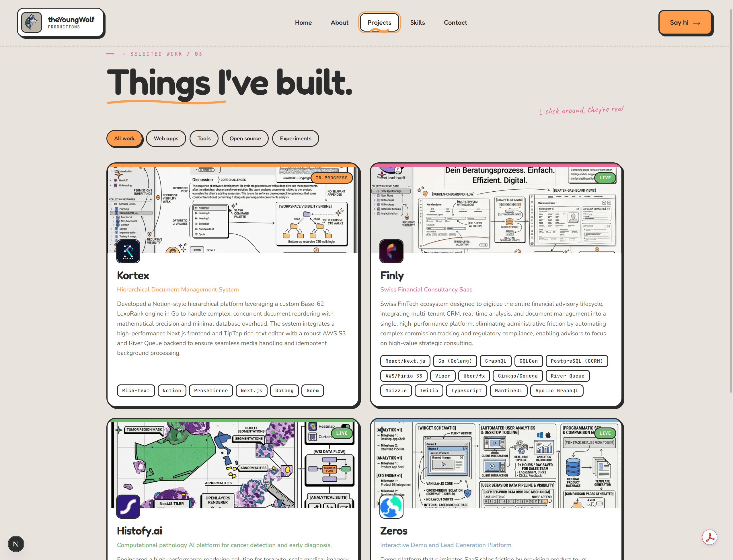Screen dimensions: 733x560
Task: Open the Zeros project title
Action: (394, 531)
